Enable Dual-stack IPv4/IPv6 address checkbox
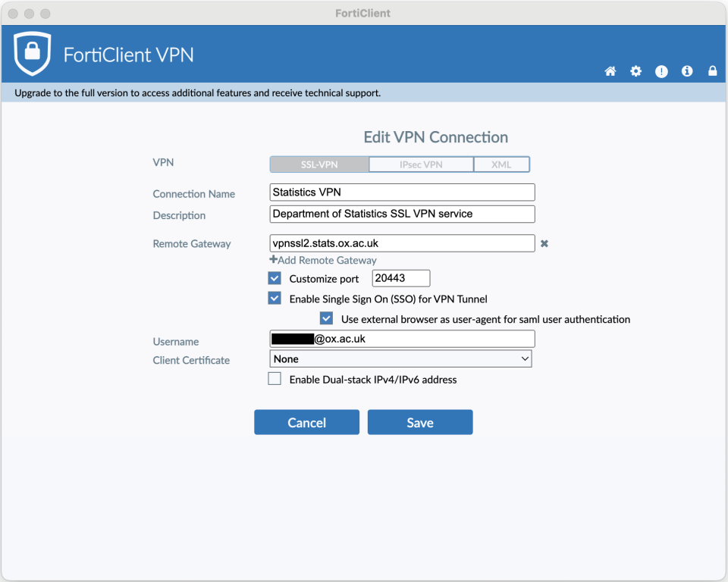728x582 pixels. [275, 379]
